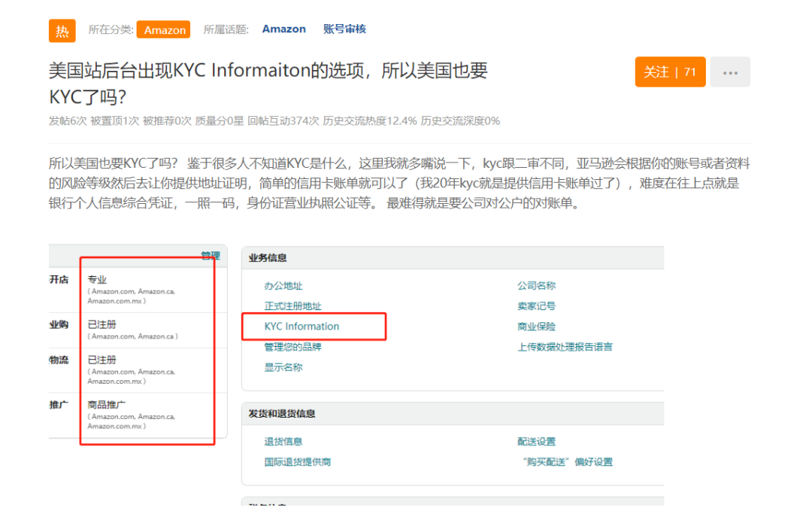Select the orange Amazon category tag
812x526 pixels.
[x=164, y=30]
